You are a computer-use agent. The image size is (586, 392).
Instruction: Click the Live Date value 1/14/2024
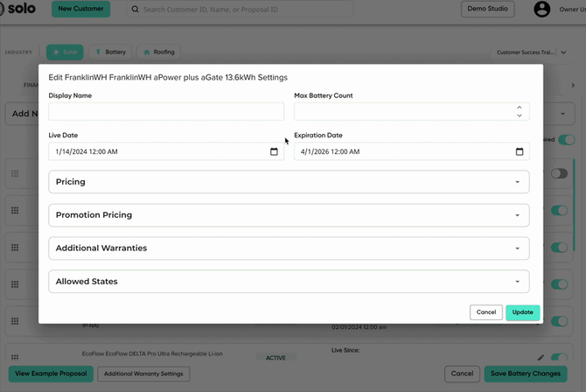[87, 151]
